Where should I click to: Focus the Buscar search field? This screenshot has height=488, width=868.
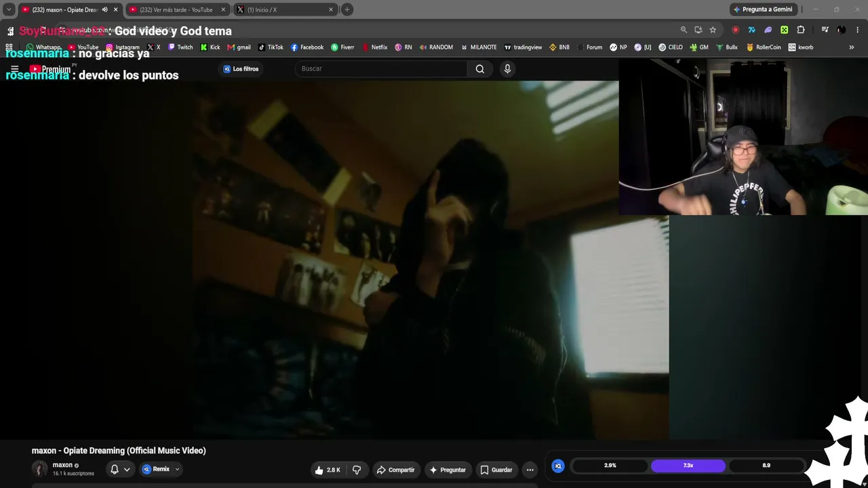pos(381,68)
